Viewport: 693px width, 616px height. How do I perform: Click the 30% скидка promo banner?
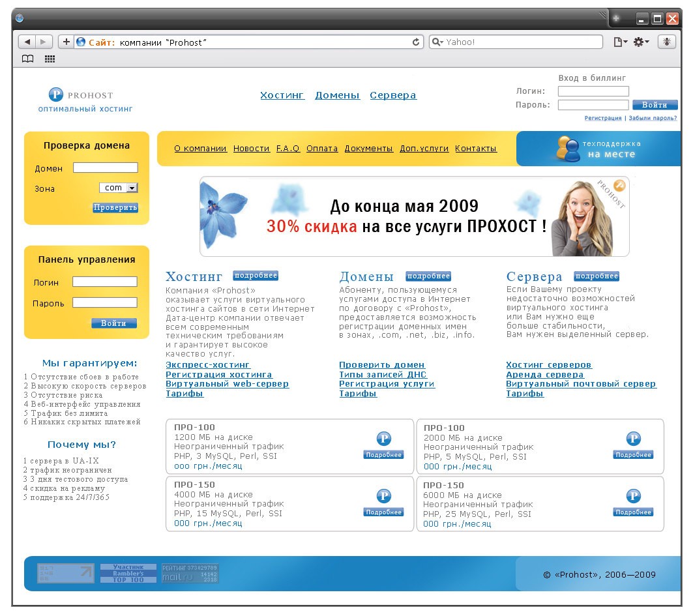(x=415, y=216)
